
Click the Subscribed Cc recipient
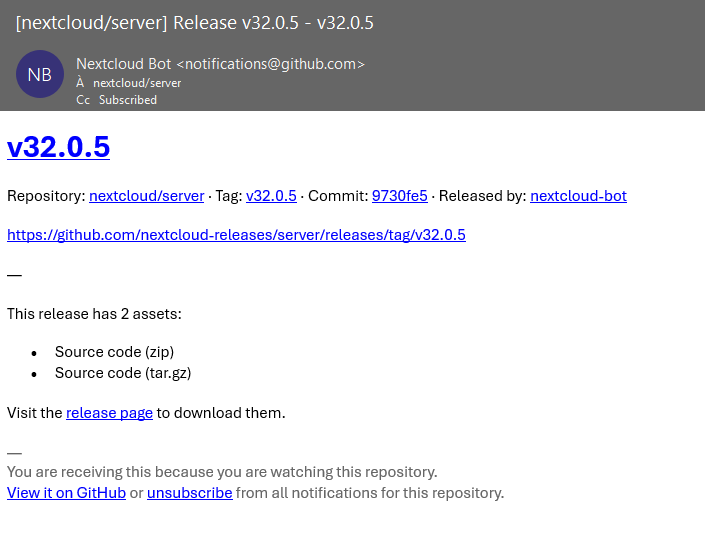point(127,100)
